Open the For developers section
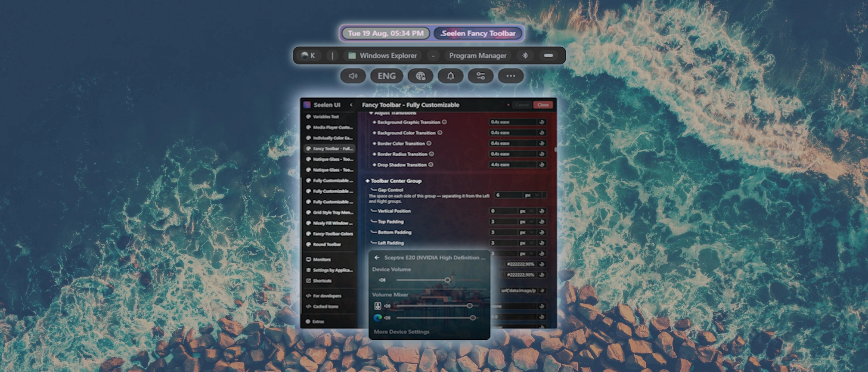This screenshot has height=372, width=868. [329, 296]
